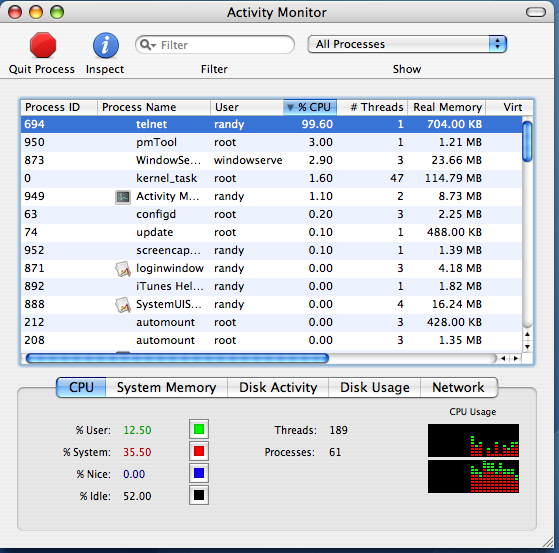Image resolution: width=559 pixels, height=553 pixels.
Task: Select the WindowSe... process row
Action: 271,160
